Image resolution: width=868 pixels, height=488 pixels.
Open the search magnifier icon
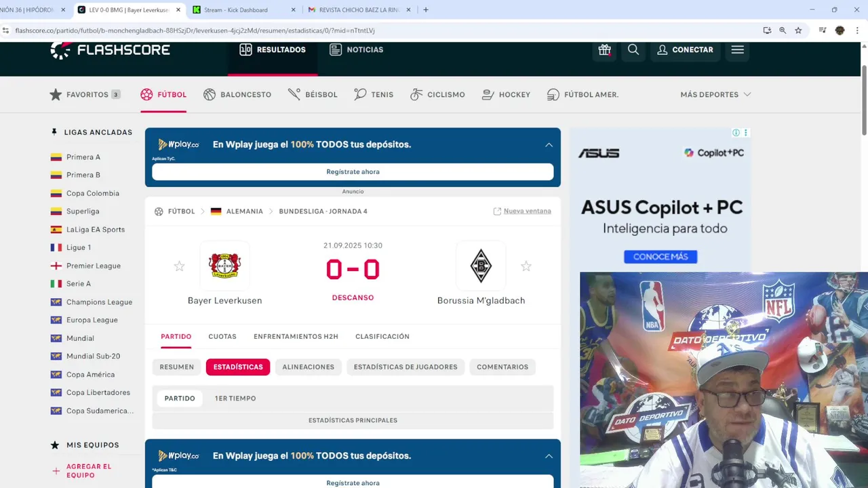(633, 49)
